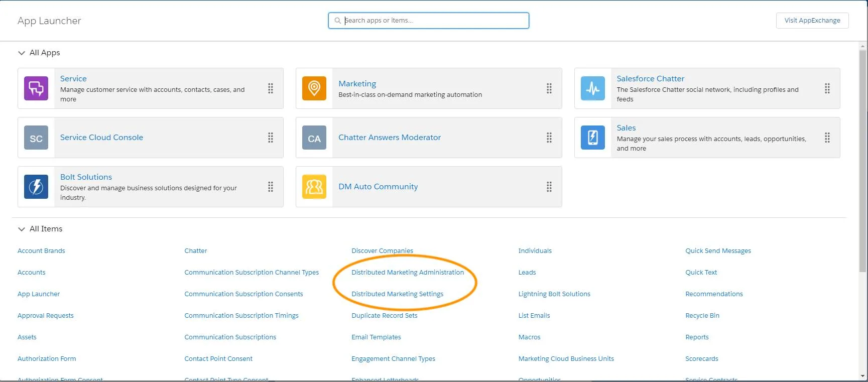
Task: Open the Assets item
Action: [27, 337]
